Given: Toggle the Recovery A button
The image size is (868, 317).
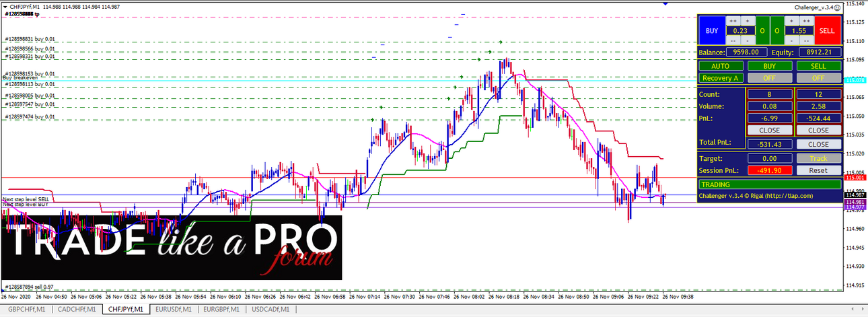Looking at the screenshot, I should [x=721, y=78].
